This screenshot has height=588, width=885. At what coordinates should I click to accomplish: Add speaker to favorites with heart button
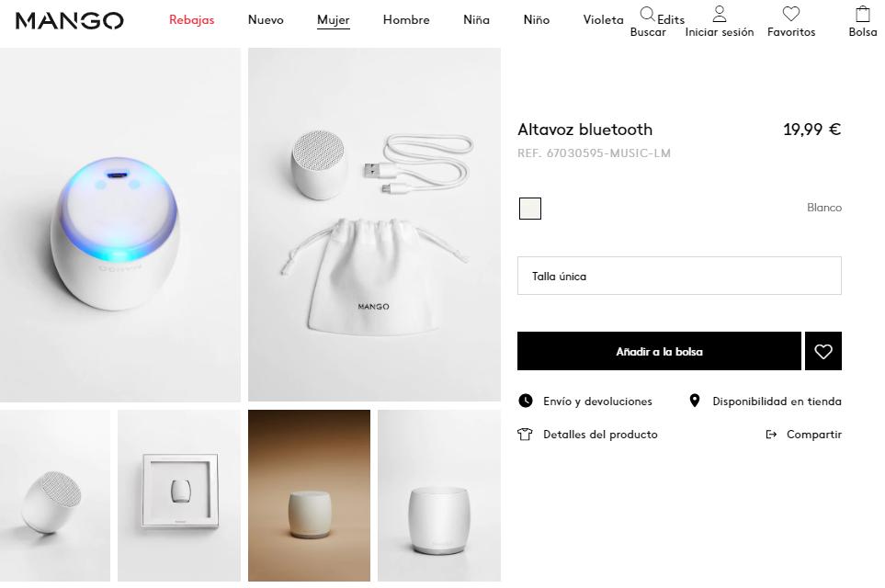pyautogui.click(x=823, y=351)
